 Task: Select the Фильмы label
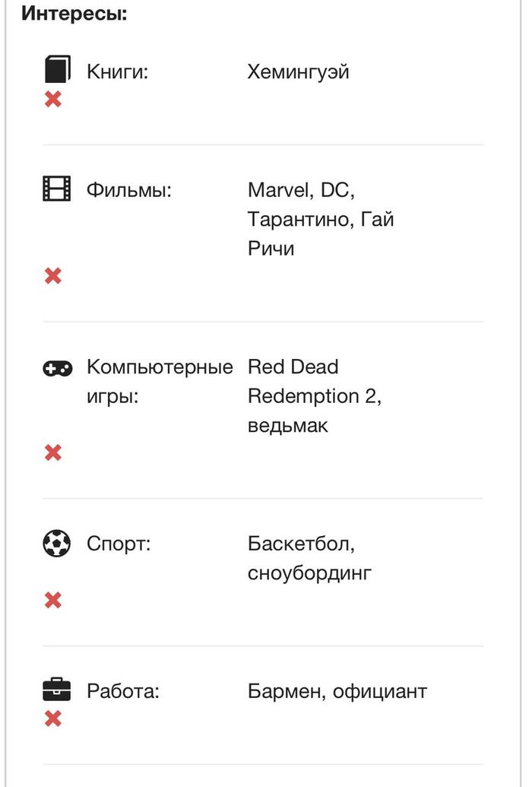[129, 189]
